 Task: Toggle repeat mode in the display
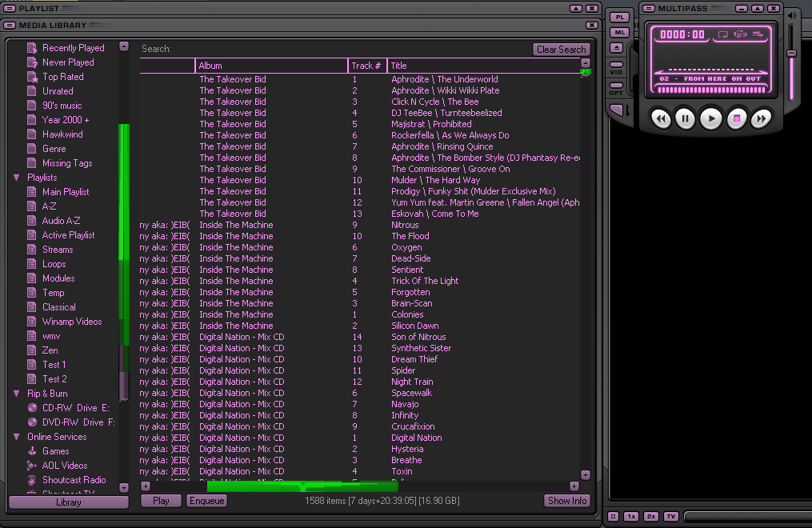click(x=723, y=34)
